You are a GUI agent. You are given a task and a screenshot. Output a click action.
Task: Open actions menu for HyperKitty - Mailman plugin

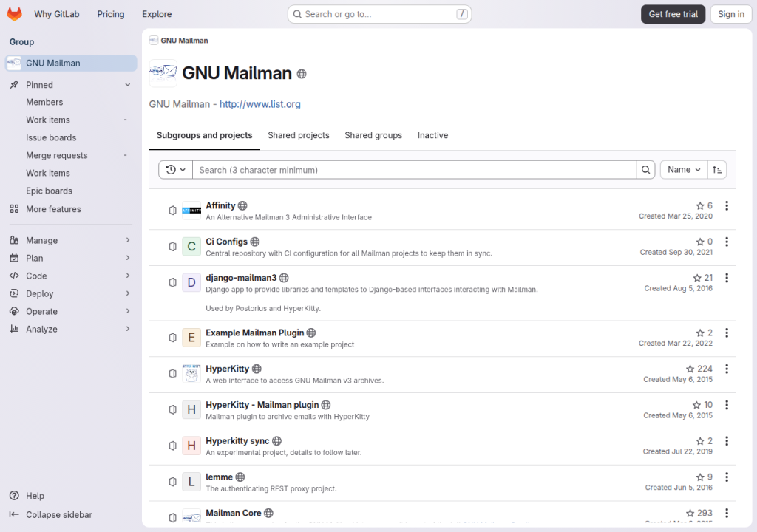(x=727, y=405)
